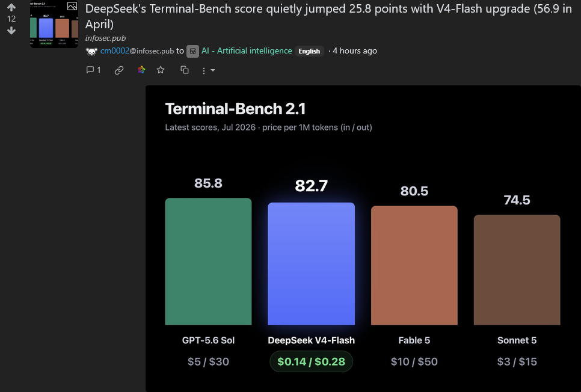581x392 pixels.
Task: Click the brown Sonnet 5 bar
Action: 517,270
